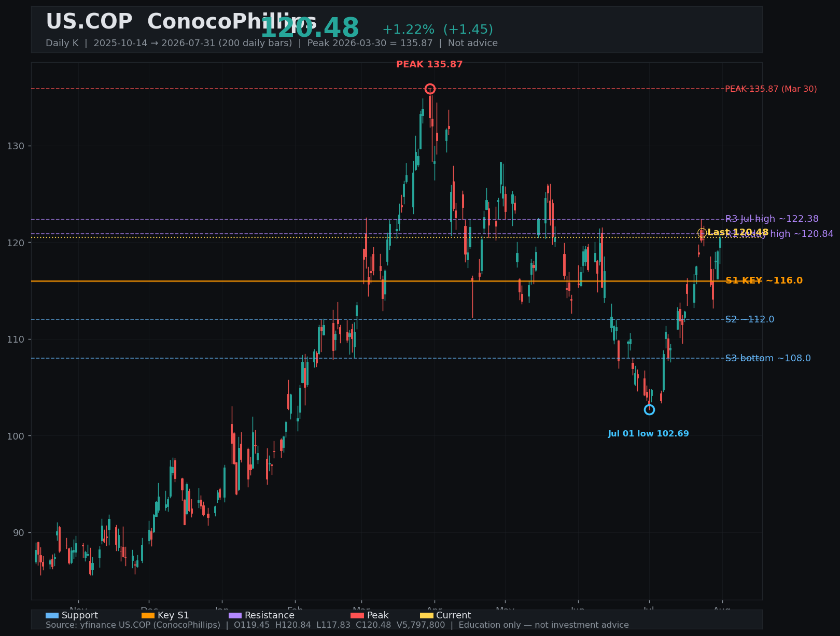Click the "Last 120.48" price label
The width and height of the screenshot is (840, 636).
(x=738, y=232)
